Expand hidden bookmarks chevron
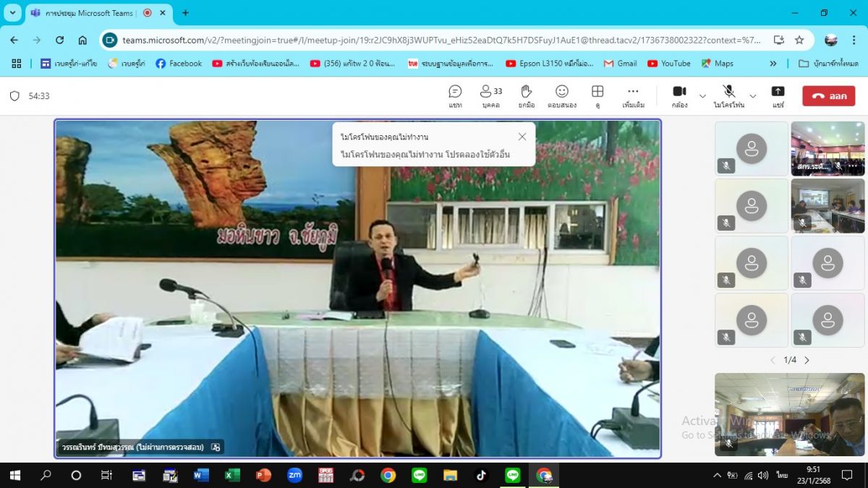Image resolution: width=868 pixels, height=488 pixels. pos(773,64)
